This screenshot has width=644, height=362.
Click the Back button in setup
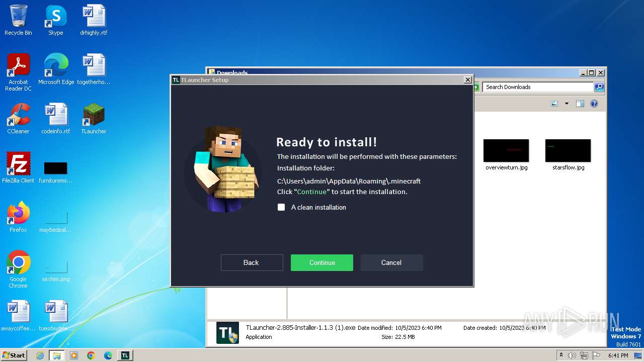pos(252,262)
